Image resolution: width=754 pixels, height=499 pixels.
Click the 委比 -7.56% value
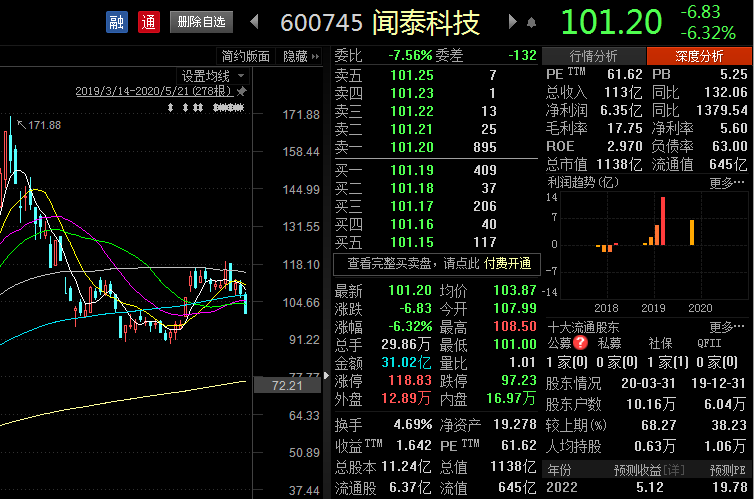click(x=410, y=55)
